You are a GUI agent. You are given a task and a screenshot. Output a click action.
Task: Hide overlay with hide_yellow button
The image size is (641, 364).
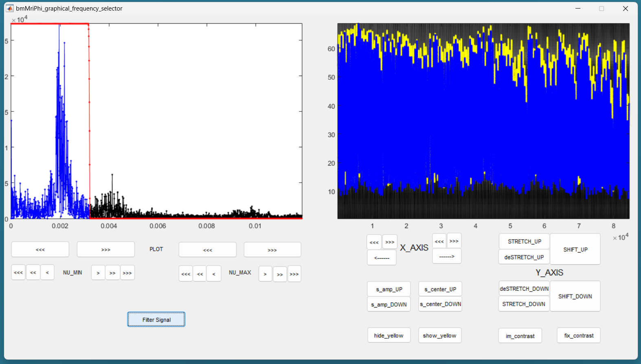click(389, 336)
